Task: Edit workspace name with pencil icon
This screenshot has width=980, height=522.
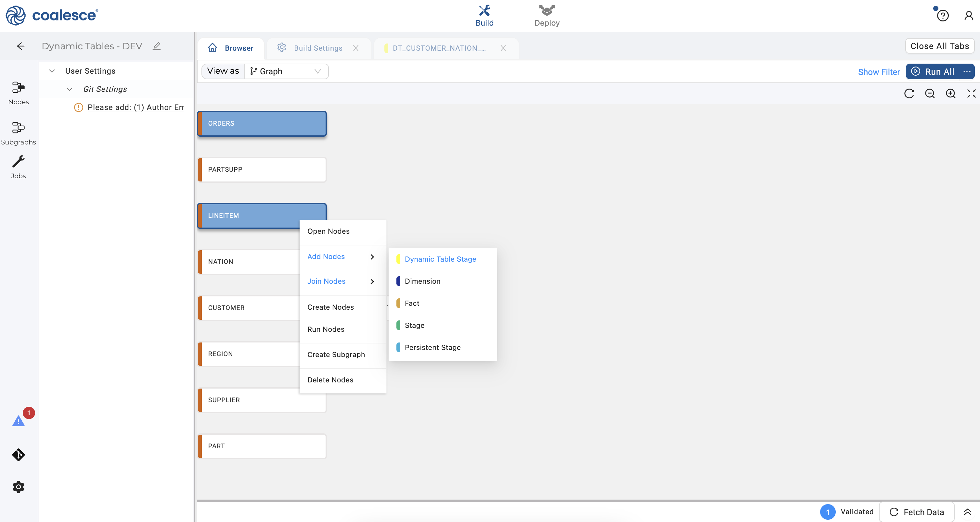Action: coord(156,46)
